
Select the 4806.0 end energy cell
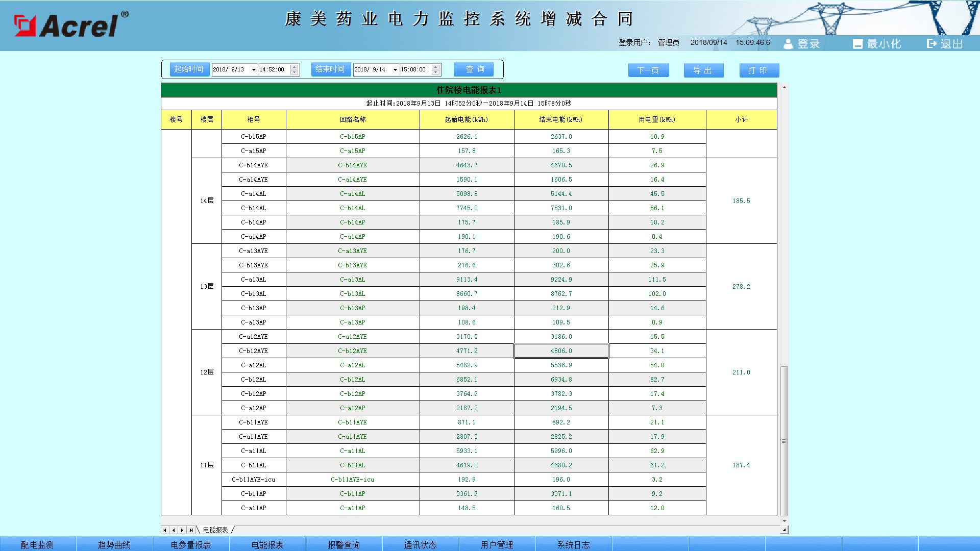point(561,351)
